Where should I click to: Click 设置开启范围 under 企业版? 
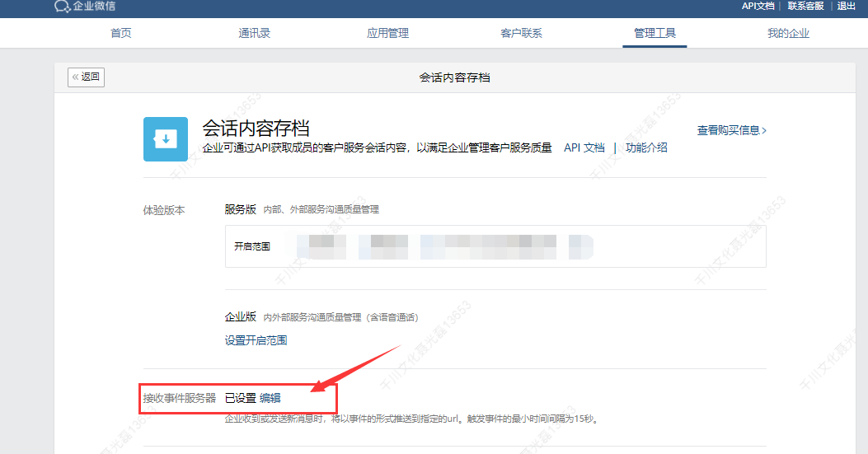pyautogui.click(x=256, y=340)
